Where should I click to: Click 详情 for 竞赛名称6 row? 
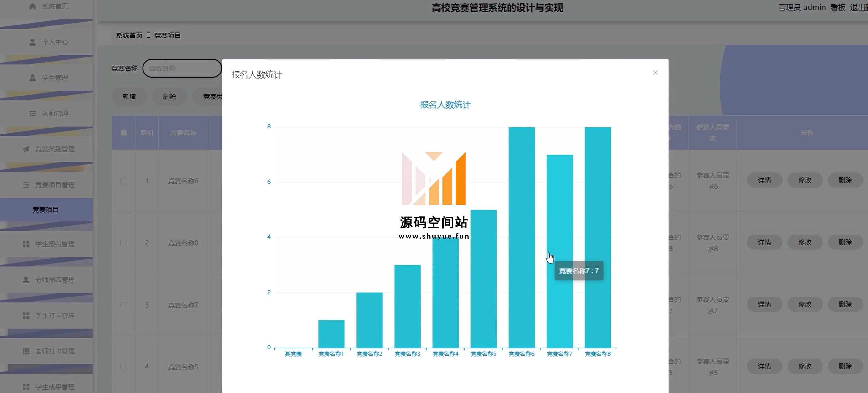764,180
